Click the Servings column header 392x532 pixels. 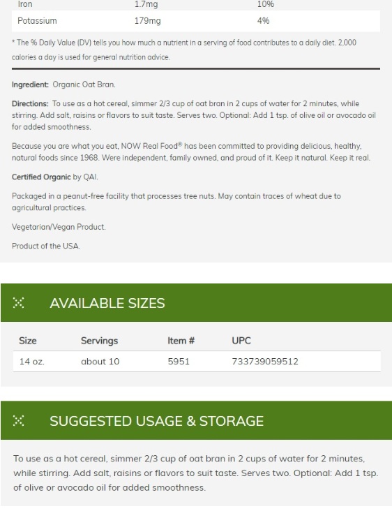point(99,341)
